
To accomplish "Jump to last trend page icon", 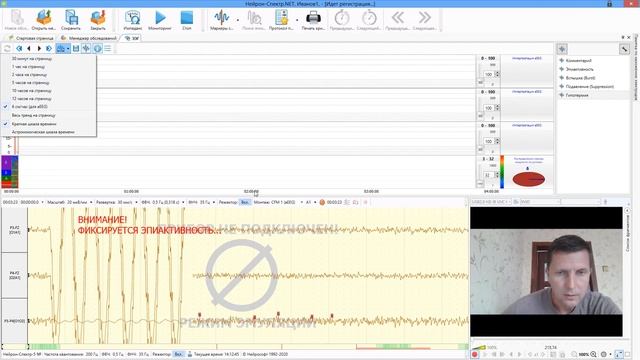I will [49, 49].
